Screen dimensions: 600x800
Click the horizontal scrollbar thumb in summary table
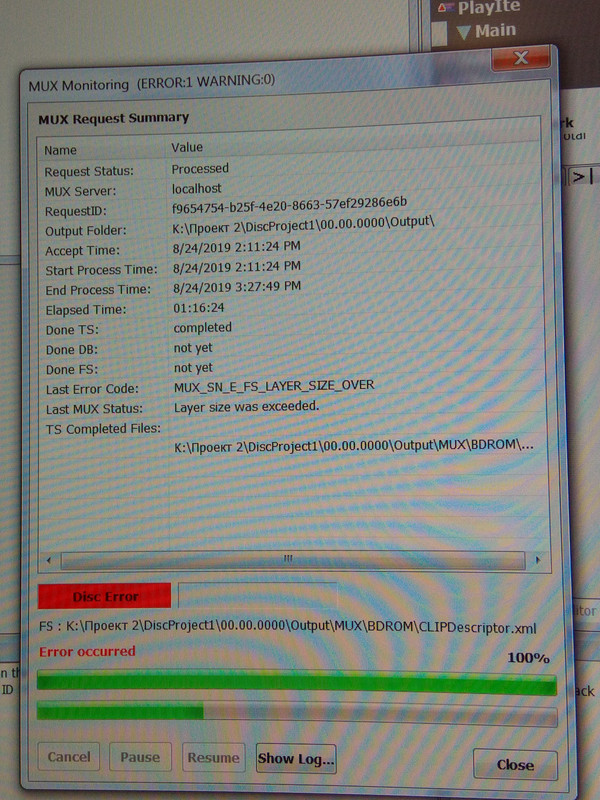coord(292,560)
